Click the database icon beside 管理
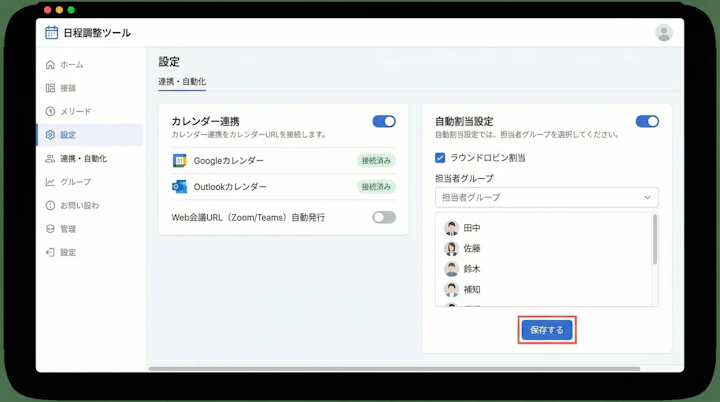 point(50,229)
